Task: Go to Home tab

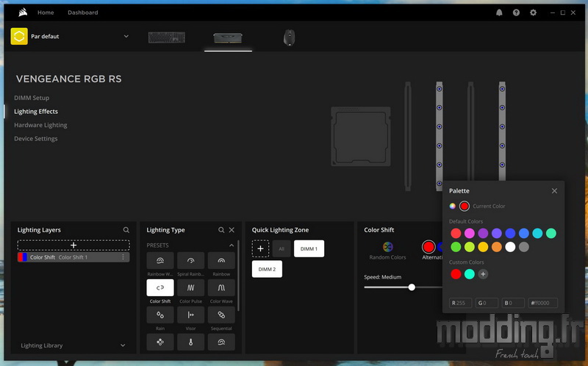Action: tap(46, 12)
